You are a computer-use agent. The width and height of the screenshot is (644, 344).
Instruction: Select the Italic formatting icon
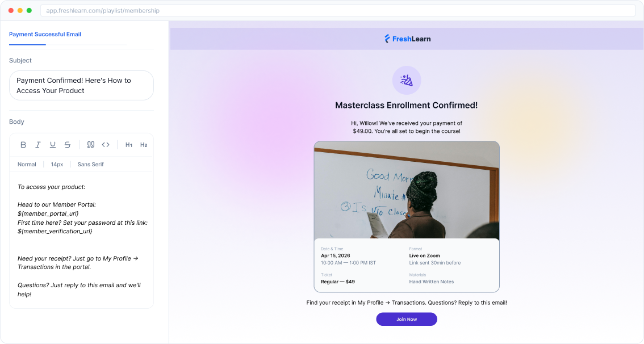38,145
